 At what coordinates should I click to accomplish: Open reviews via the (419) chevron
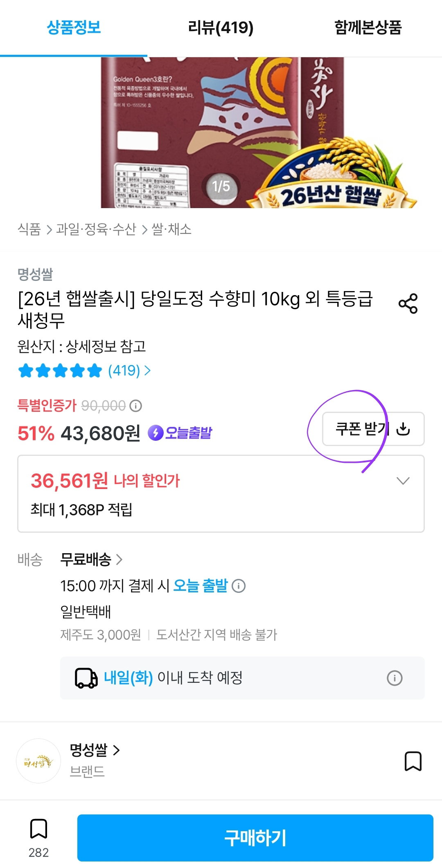tap(148, 371)
